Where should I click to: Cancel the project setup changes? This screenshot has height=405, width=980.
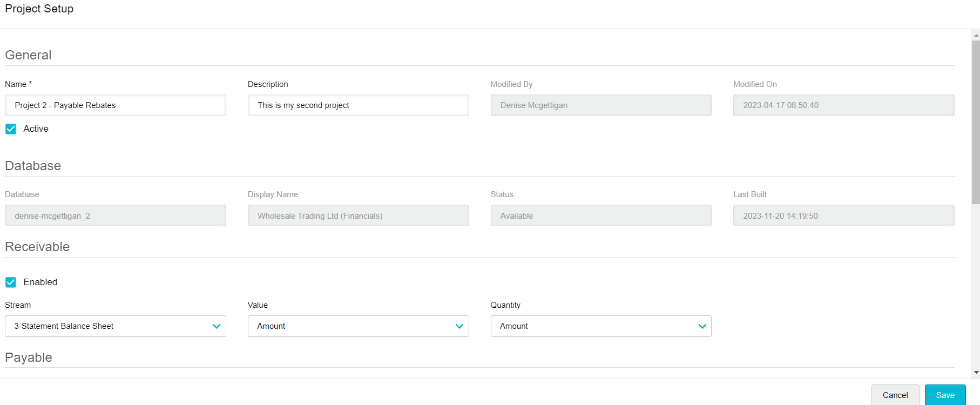click(895, 395)
